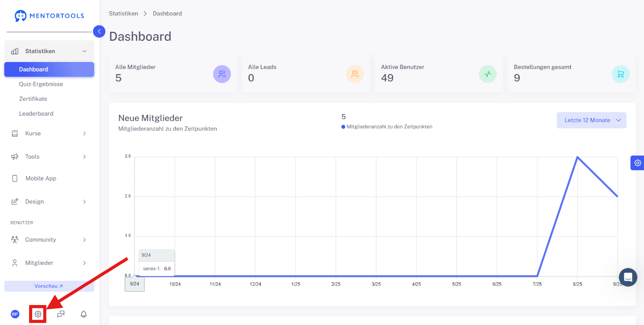Viewport: 644px width, 325px height.
Task: Open the live chat support bubble
Action: 628,277
